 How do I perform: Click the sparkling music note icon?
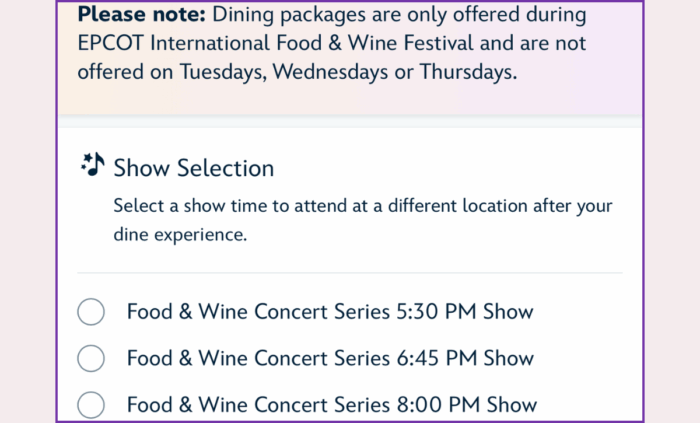tap(92, 165)
